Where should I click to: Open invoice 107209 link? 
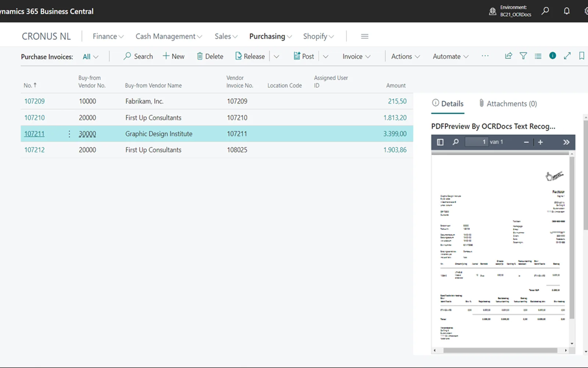[x=35, y=101]
